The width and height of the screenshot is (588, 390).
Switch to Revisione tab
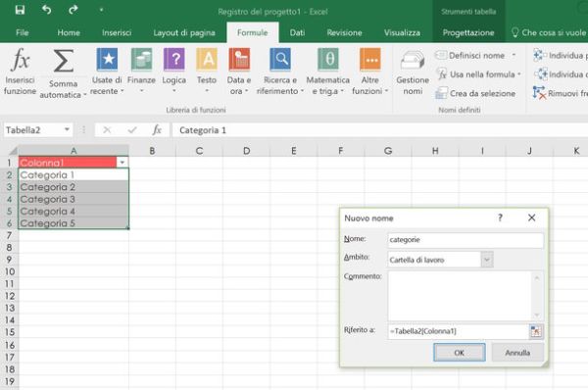(x=344, y=32)
